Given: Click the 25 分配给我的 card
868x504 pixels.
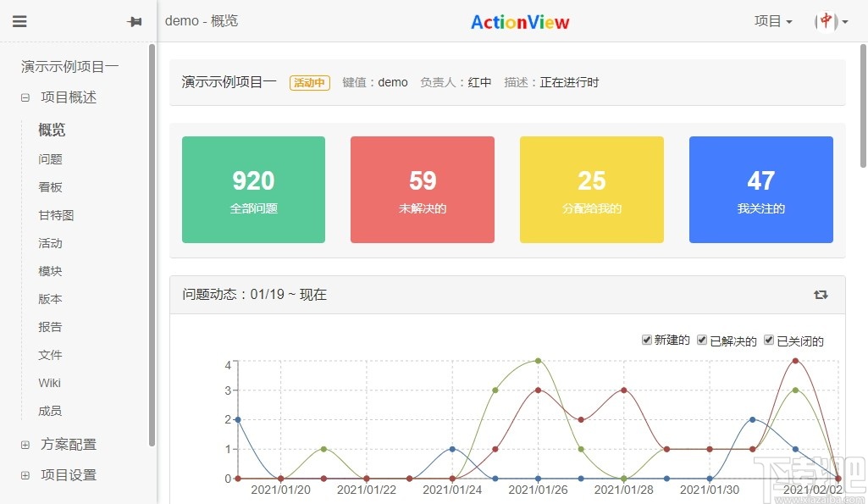Looking at the screenshot, I should point(591,189).
